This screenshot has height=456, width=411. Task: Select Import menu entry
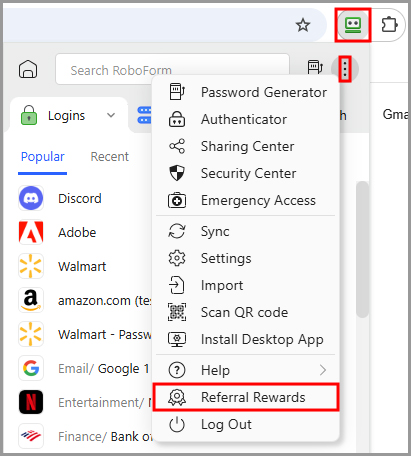pyautogui.click(x=246, y=285)
